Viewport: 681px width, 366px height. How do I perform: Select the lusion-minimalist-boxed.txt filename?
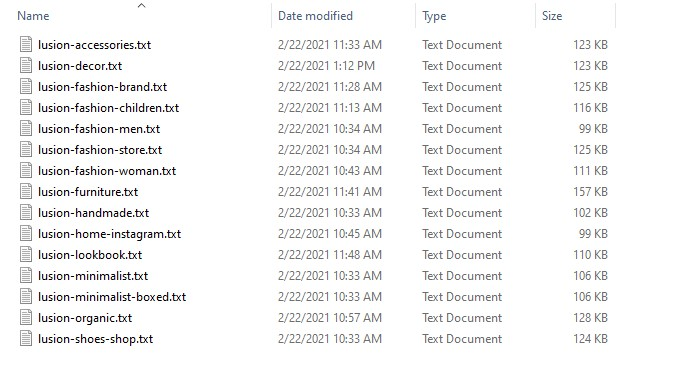coord(112,297)
